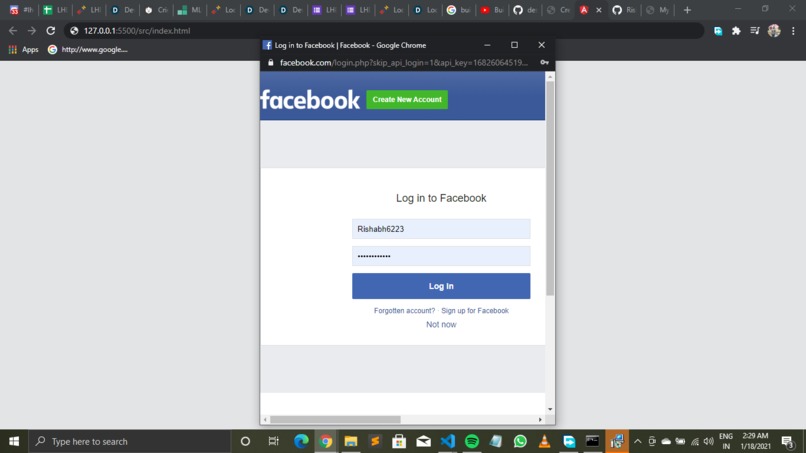Launch VLC media player from taskbar
Image resolution: width=806 pixels, height=453 pixels.
coord(544,441)
